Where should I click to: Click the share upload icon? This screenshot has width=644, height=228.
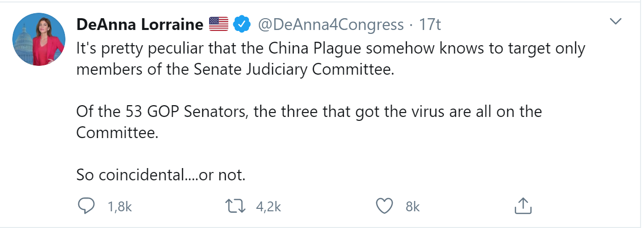point(522,206)
